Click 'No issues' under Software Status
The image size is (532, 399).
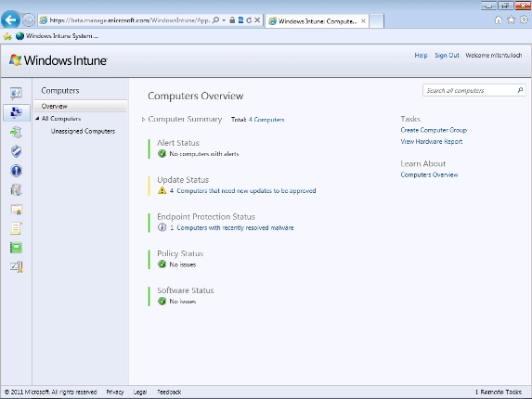click(183, 301)
